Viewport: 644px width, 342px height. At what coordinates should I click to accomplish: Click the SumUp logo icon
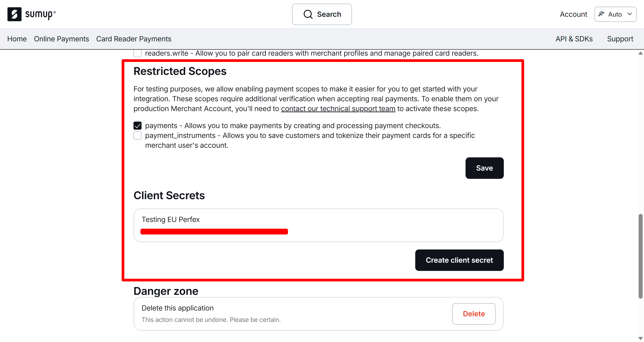14,14
